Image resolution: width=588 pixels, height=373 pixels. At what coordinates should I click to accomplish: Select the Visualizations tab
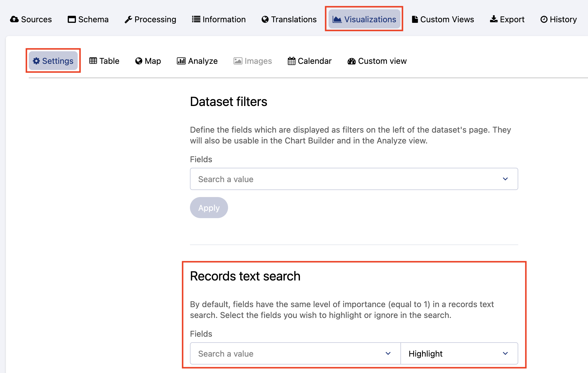tap(364, 19)
